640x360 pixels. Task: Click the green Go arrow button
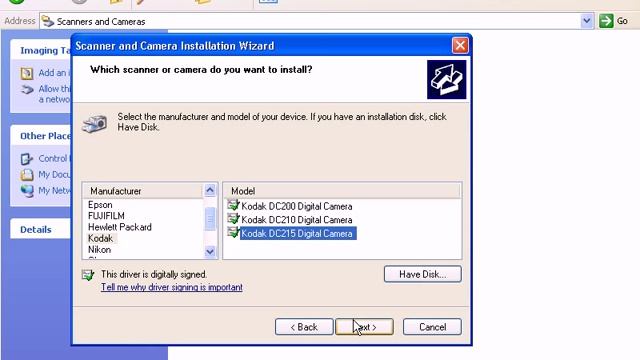606,21
